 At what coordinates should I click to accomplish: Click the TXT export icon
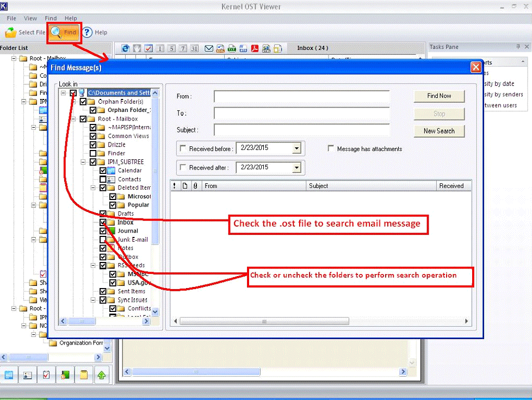point(232,48)
